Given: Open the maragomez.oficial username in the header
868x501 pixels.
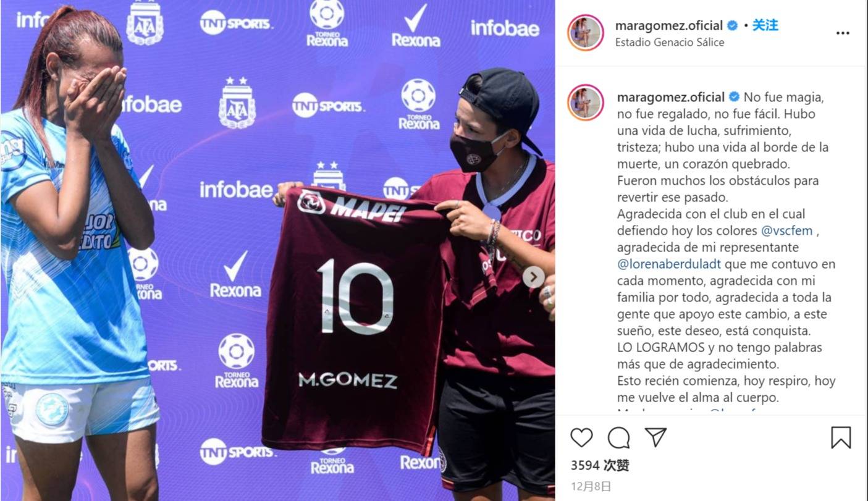Looking at the screenshot, I should pyautogui.click(x=669, y=25).
